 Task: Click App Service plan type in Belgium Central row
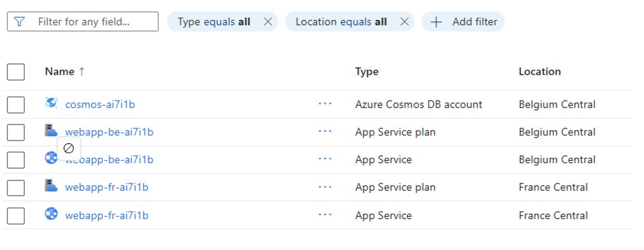395,132
